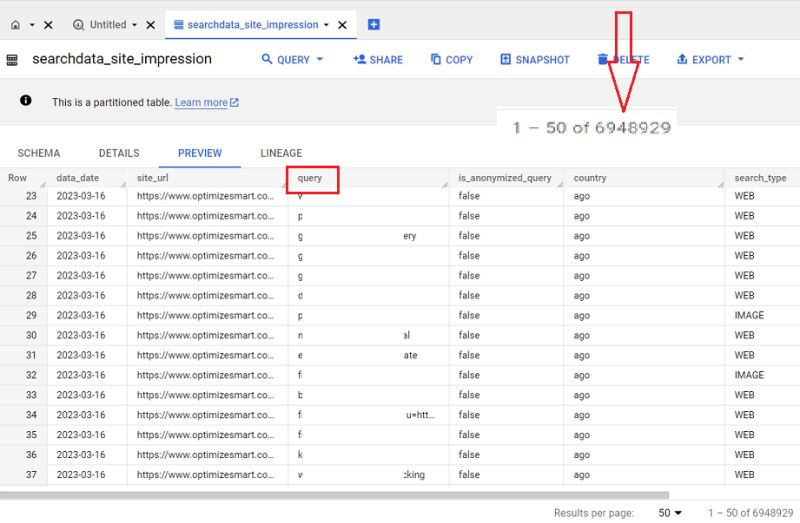Click the DELETE trash icon
Viewport: 800px width, 523px height.
click(x=603, y=59)
